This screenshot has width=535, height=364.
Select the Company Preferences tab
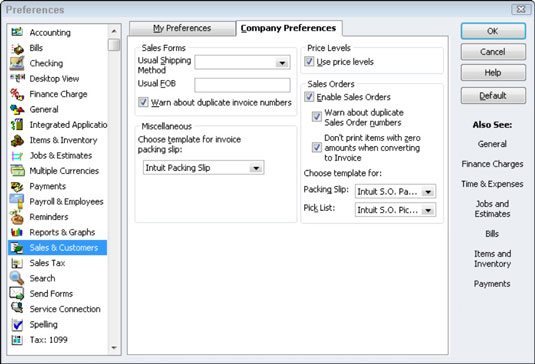click(x=289, y=28)
